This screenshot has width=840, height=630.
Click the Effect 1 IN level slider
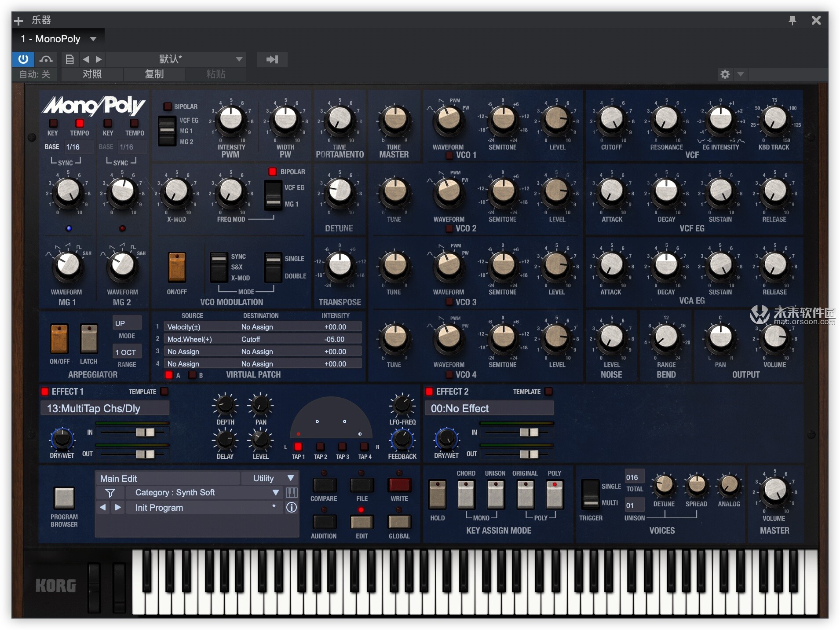[145, 432]
